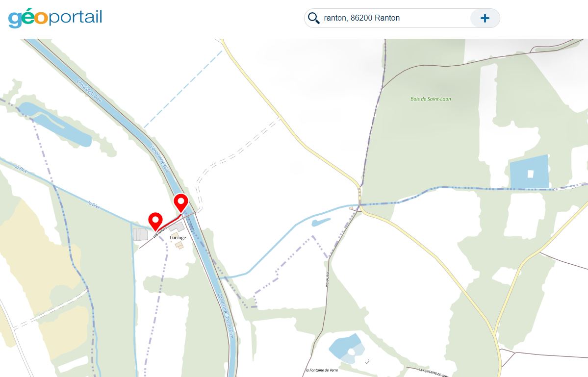Click the LES MARAIS road label
Image resolution: width=588 pixels, height=377 pixels.
(160, 233)
